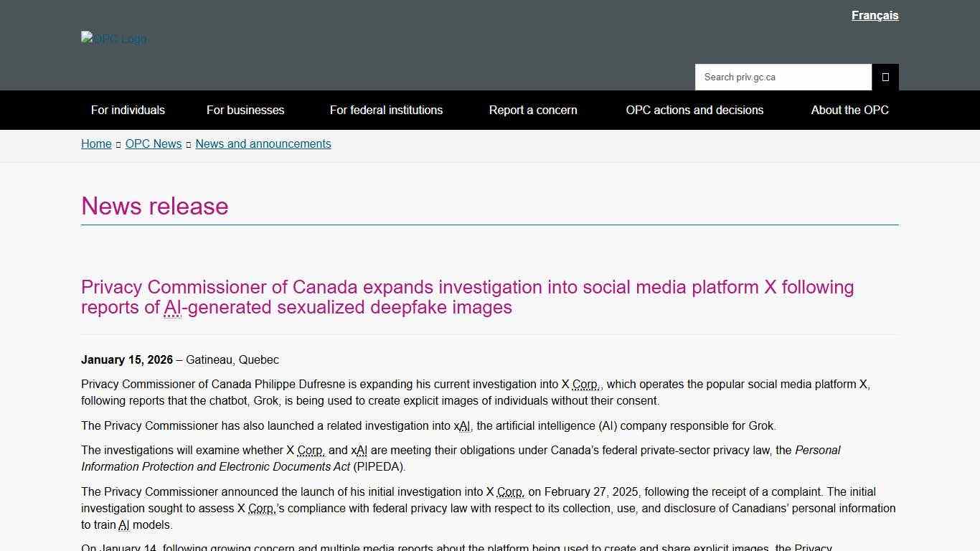Open the OPC actions and decisions menu
980x551 pixels.
[x=694, y=110]
